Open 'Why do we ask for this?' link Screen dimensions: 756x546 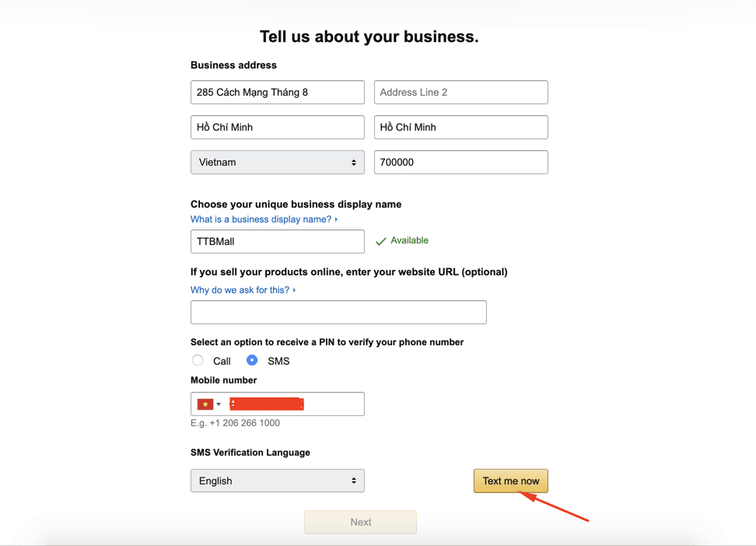[243, 290]
